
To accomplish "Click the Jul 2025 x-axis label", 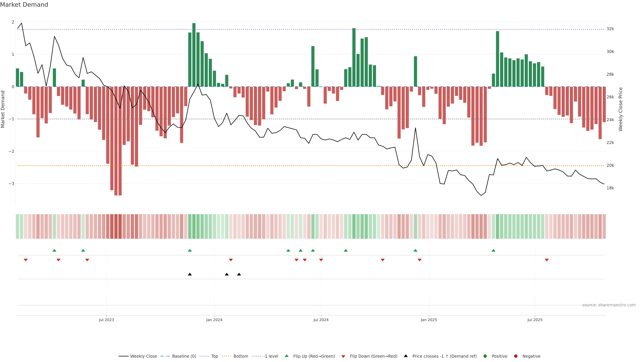I will pyautogui.click(x=535, y=320).
